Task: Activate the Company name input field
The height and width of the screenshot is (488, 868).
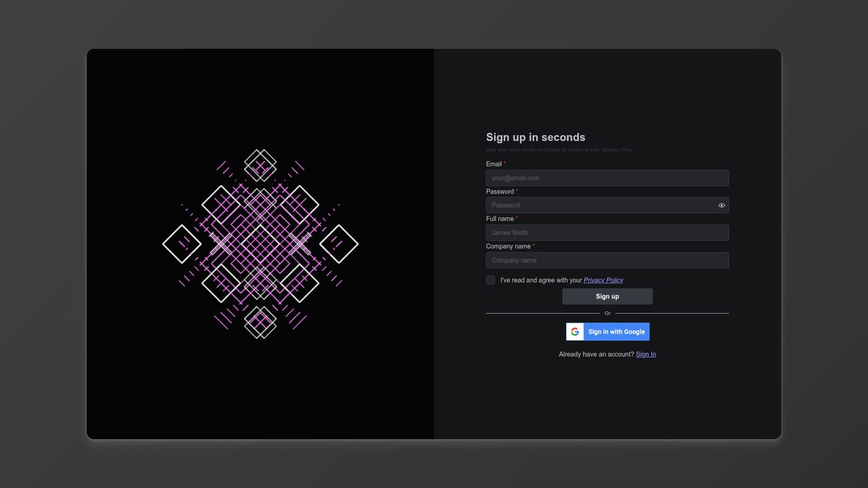Action: 608,260
